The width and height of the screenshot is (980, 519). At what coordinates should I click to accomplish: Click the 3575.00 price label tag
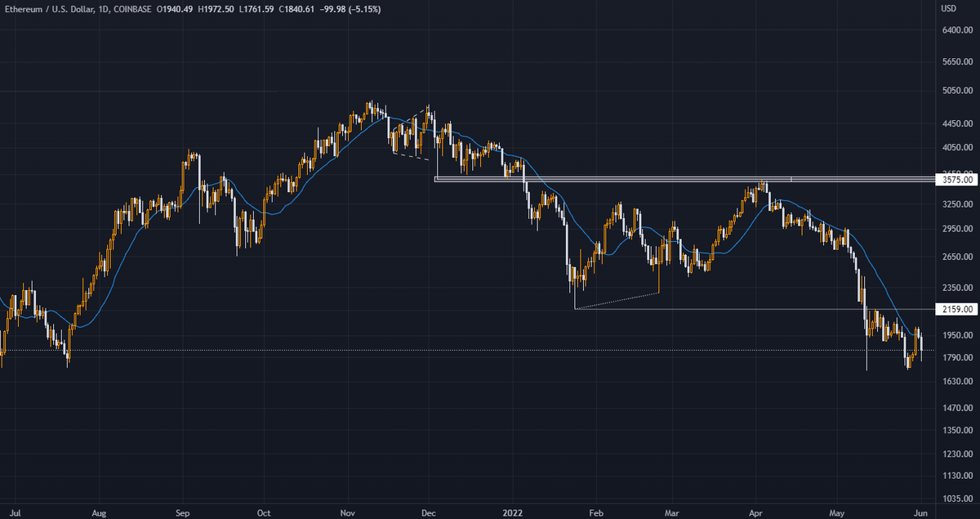click(x=957, y=179)
